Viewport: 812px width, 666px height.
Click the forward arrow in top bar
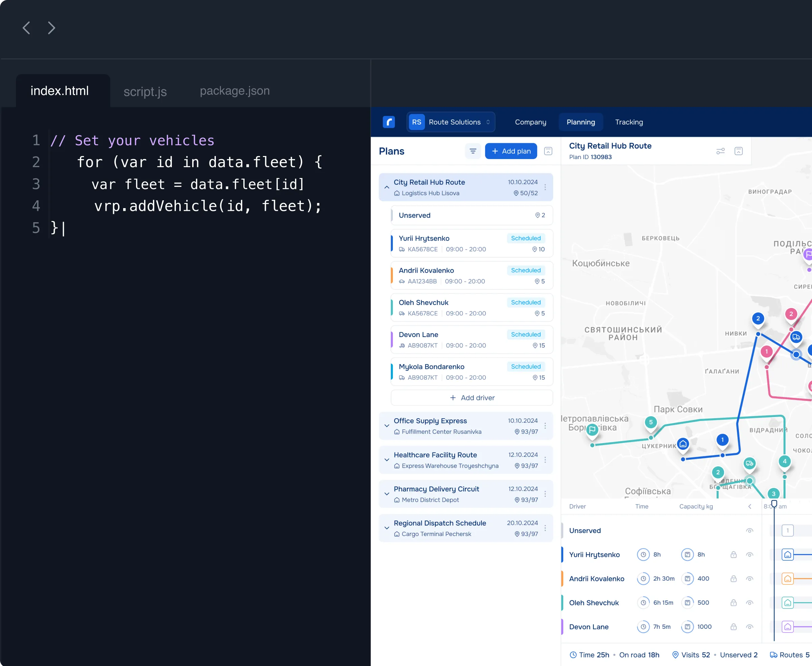(51, 28)
